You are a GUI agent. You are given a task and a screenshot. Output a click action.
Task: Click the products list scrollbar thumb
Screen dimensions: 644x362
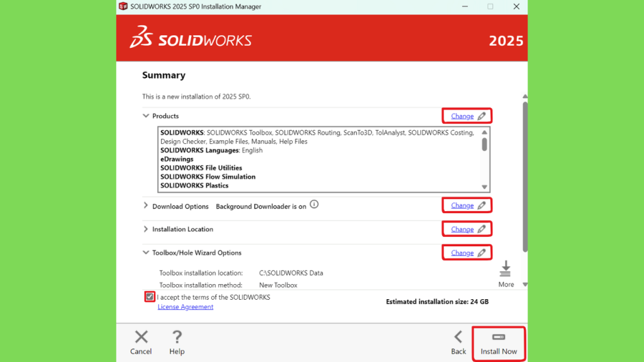(485, 145)
